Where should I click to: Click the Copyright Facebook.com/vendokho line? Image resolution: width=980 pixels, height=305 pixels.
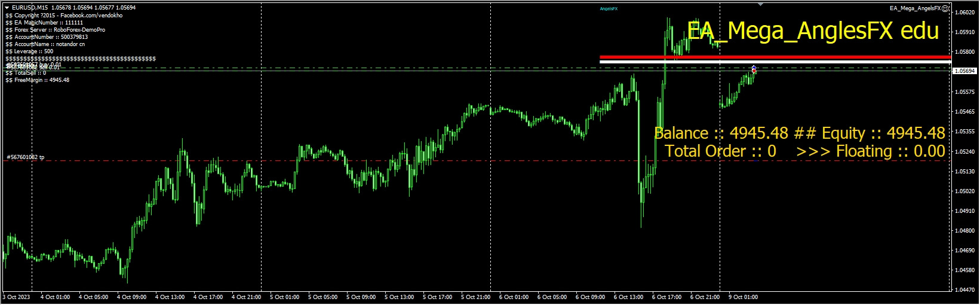(64, 16)
